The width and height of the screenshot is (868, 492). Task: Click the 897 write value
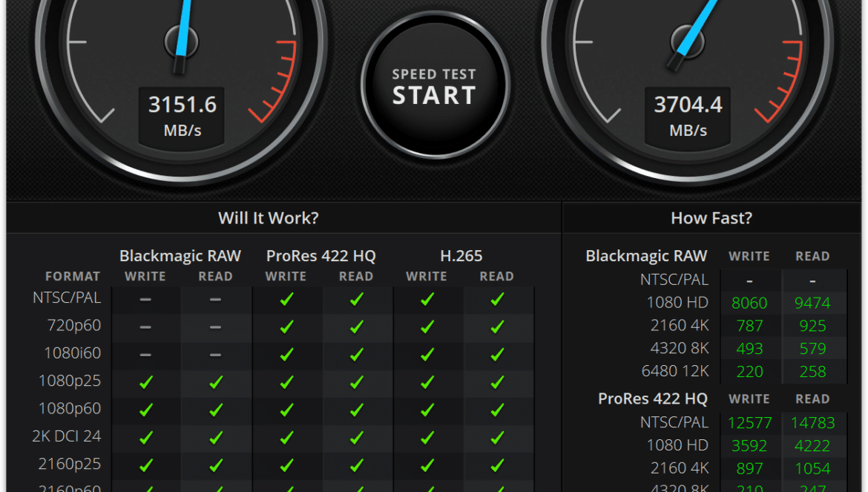(x=749, y=468)
